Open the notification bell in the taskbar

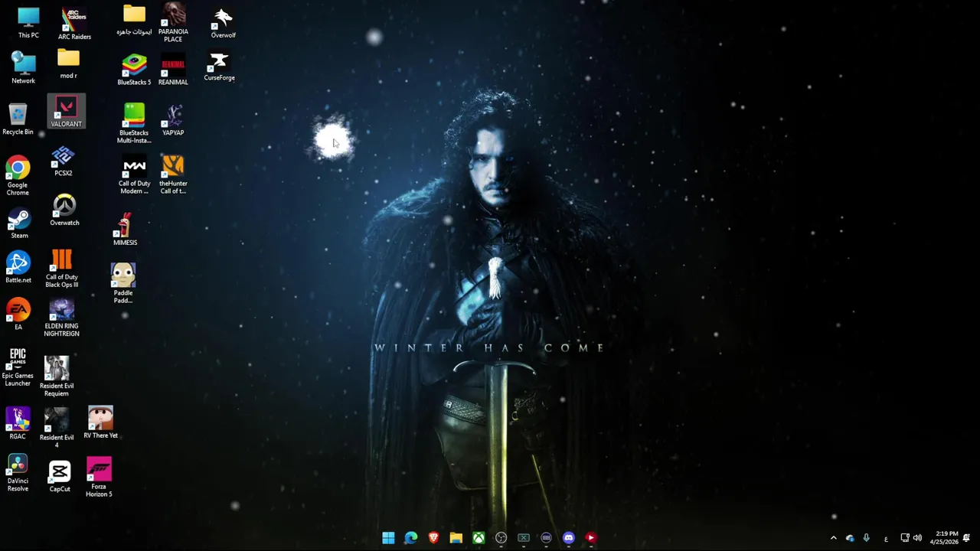coord(967,538)
